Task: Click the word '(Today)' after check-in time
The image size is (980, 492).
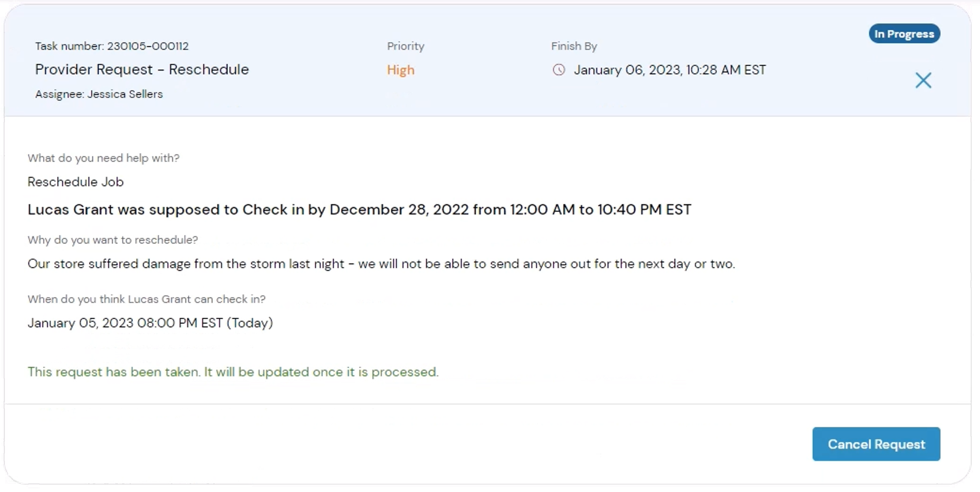Action: tap(250, 323)
